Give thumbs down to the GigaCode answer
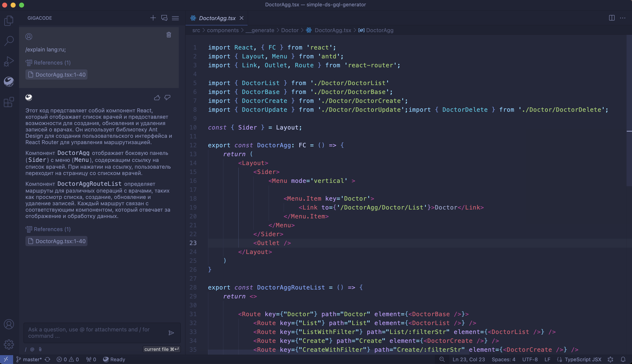 tap(167, 98)
